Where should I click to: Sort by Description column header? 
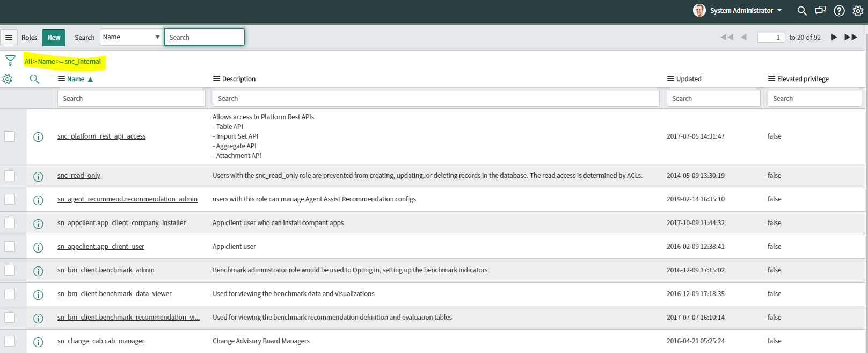pos(239,79)
